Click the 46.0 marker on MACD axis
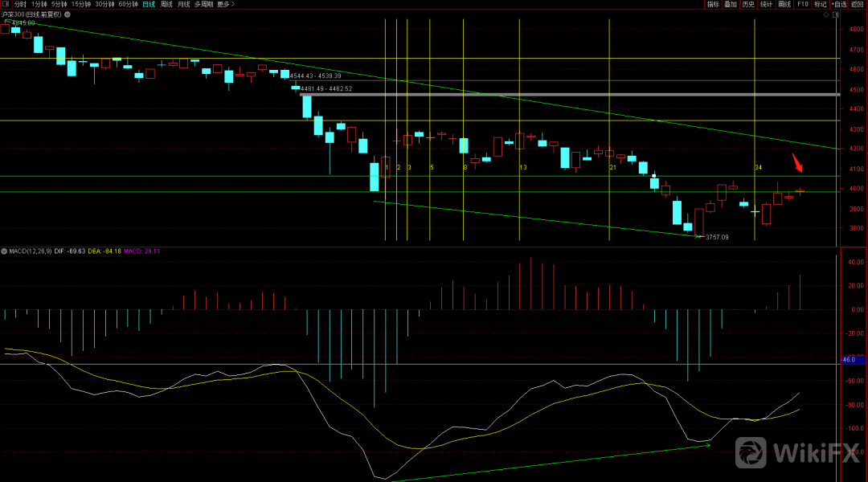868x482 pixels. [850, 360]
